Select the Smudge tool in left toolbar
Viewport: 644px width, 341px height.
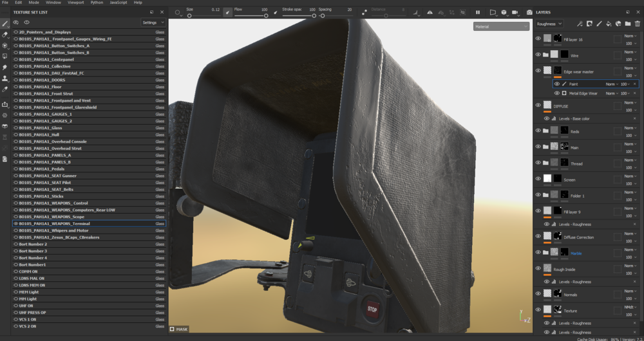click(x=5, y=67)
